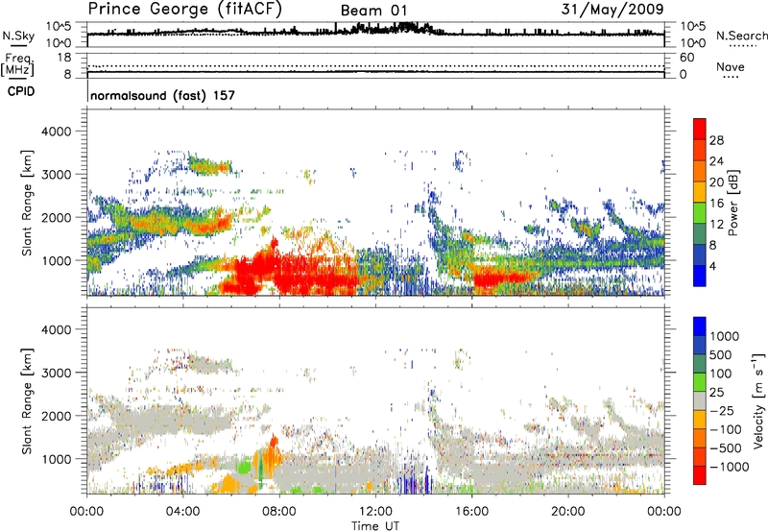Viewport: 768px width, 532px height.
Task: Click the '08:00' time axis label
Action: tap(279, 512)
